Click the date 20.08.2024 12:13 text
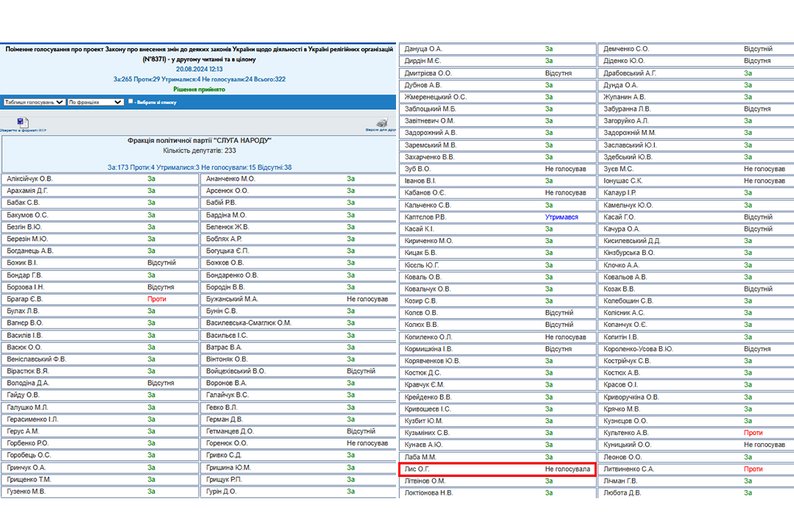 pyautogui.click(x=199, y=67)
